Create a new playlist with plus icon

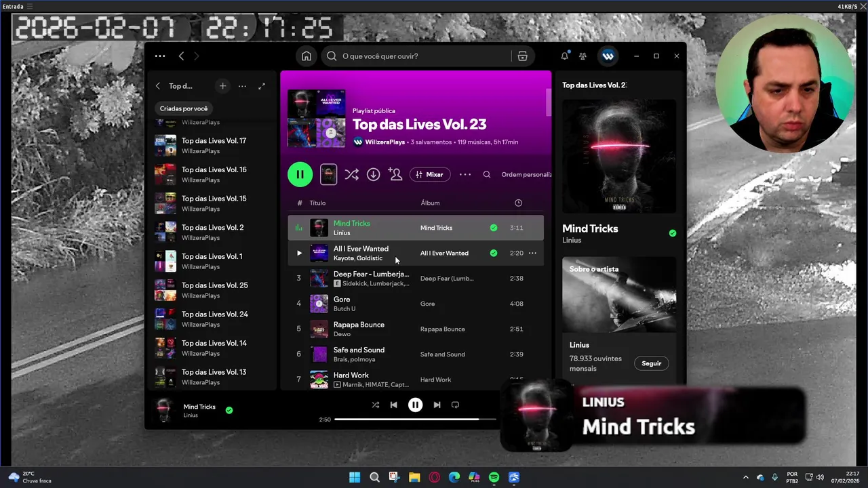pos(222,86)
